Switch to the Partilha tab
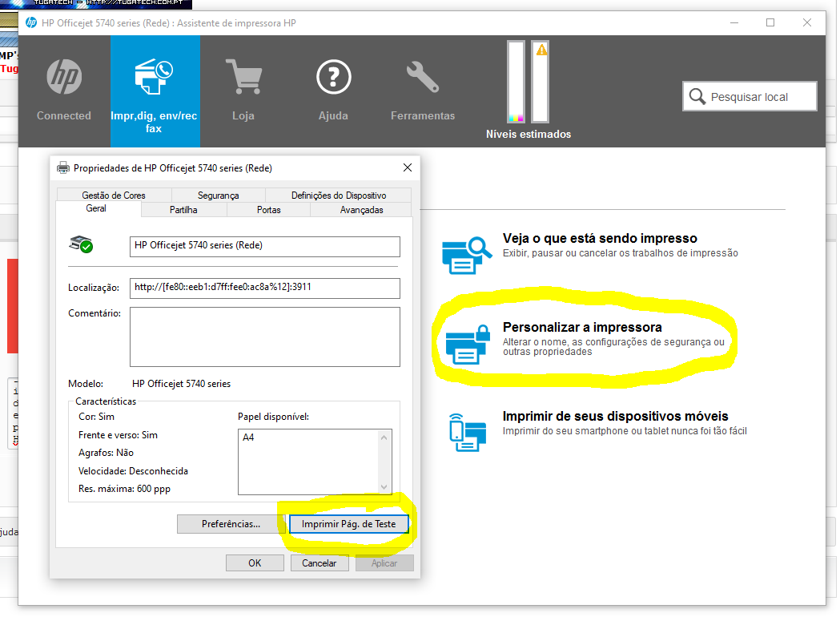840x621 pixels. click(183, 210)
